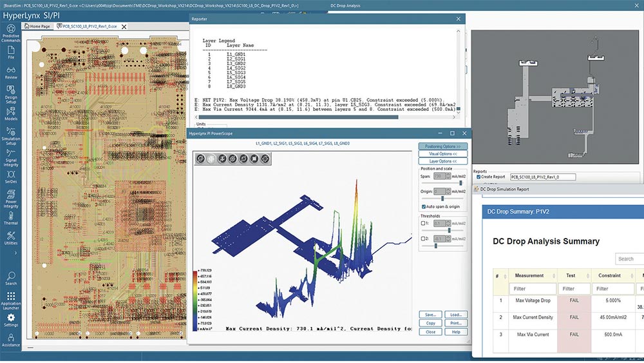Image resolution: width=644 pixels, height=363 pixels.
Task: Switch to the Home Page tab
Action: tap(37, 26)
